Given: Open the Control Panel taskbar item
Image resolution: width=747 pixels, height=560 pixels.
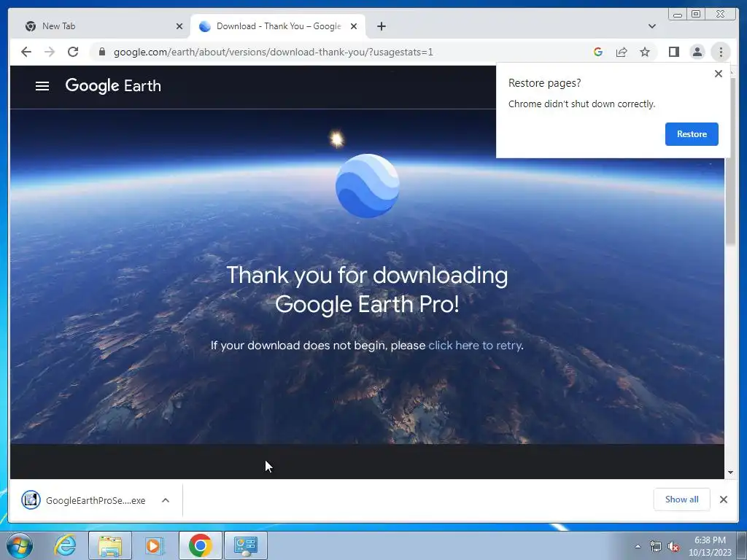Looking at the screenshot, I should (245, 545).
